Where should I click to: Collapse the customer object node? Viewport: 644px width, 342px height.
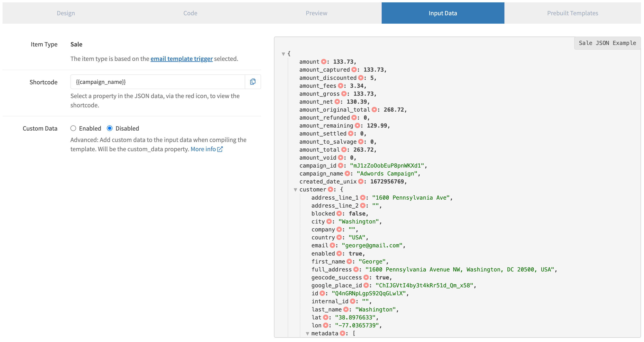click(295, 190)
